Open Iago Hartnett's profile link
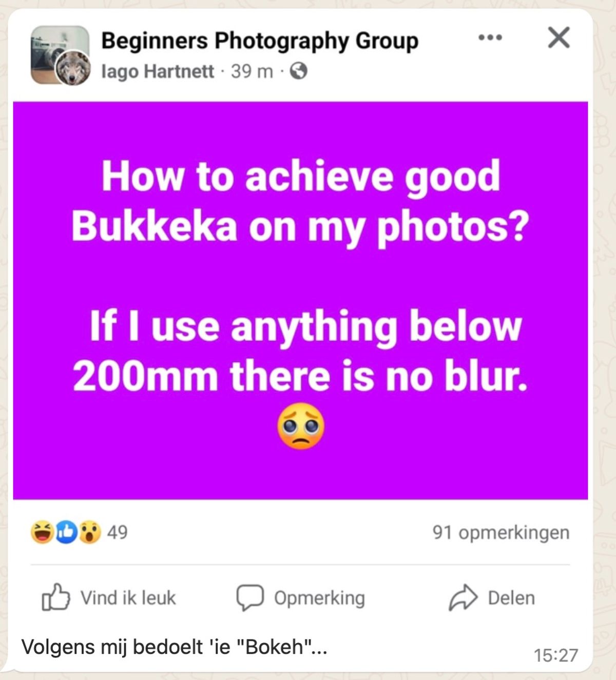Image resolution: width=616 pixels, height=680 pixels. (158, 71)
